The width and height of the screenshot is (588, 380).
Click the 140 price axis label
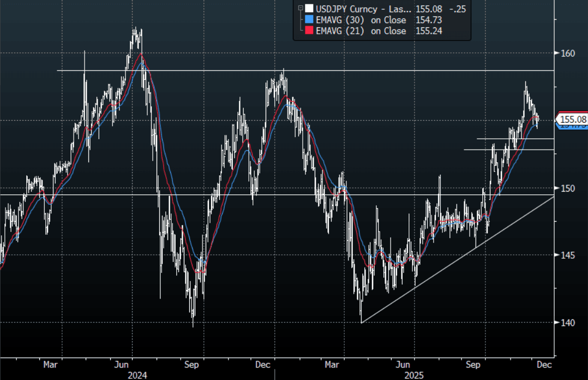pos(568,323)
